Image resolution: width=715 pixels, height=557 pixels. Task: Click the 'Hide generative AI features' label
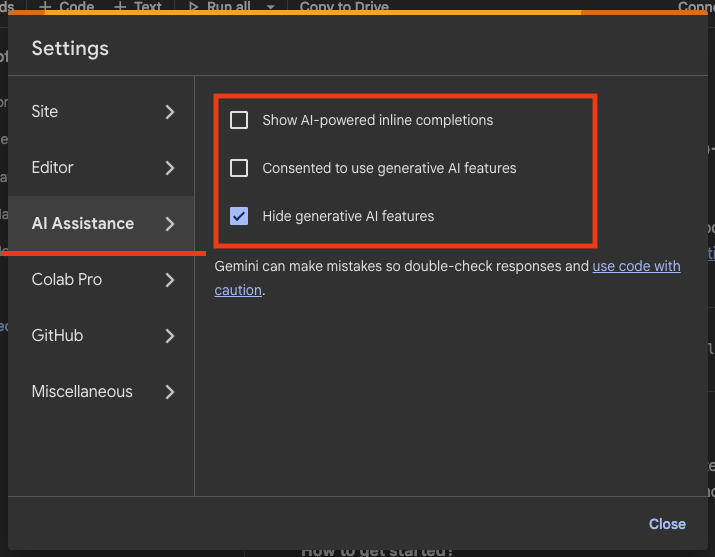tap(348, 216)
